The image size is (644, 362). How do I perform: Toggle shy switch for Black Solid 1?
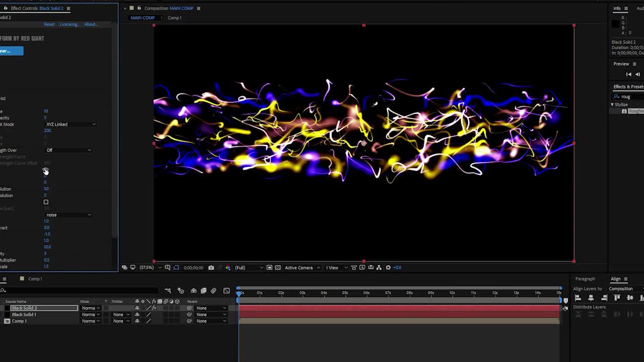[137, 314]
